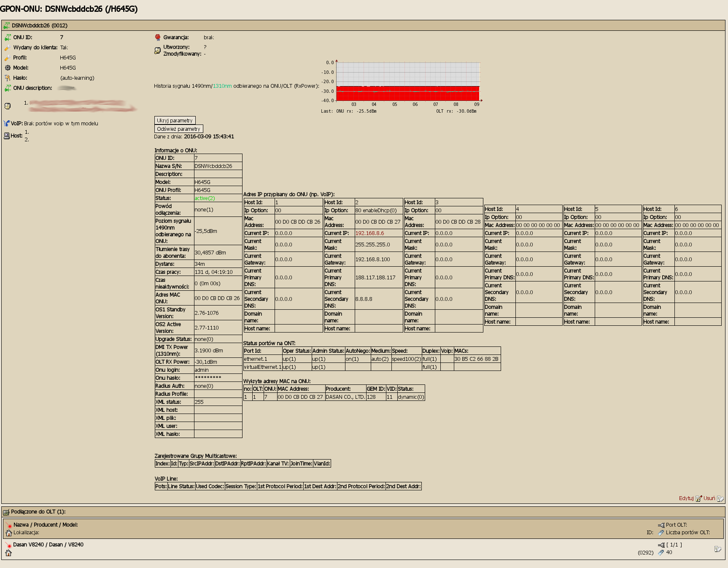Screen dimensions: 728x568
Task: Click the icon beside Utworzony / Zmodyfikowany
Action: click(158, 51)
